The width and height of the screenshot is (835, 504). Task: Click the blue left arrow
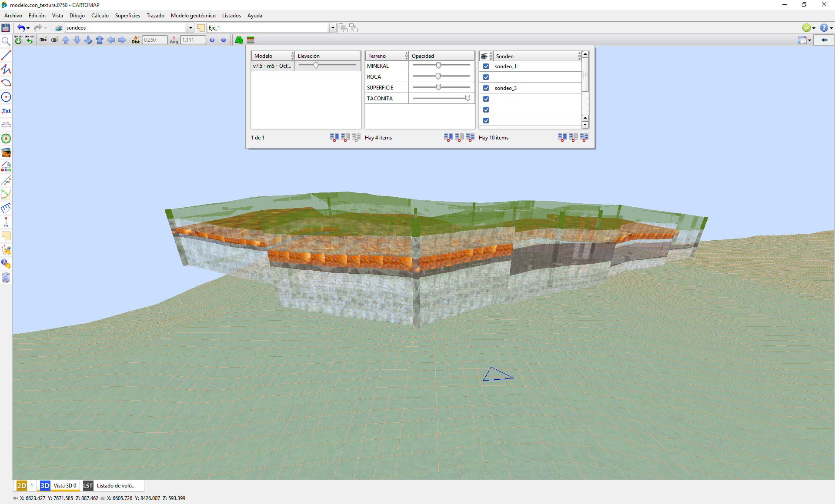pos(111,40)
